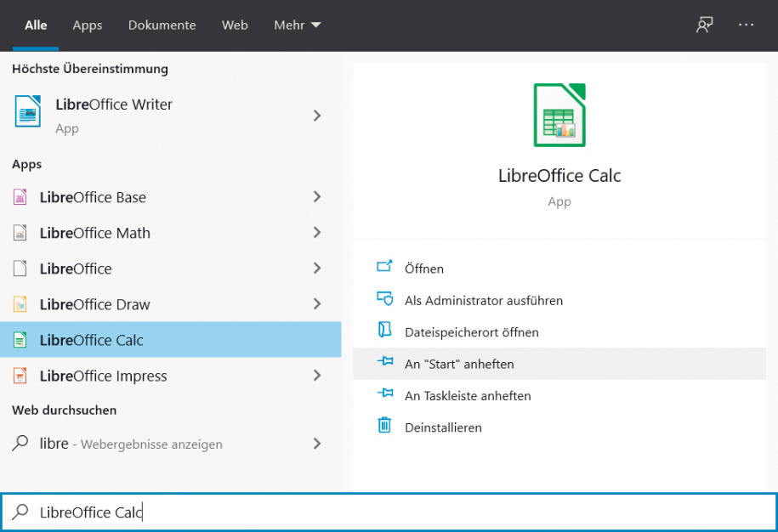778x532 pixels.
Task: Click the large LibreOffice Calc preview icon
Action: [x=559, y=115]
